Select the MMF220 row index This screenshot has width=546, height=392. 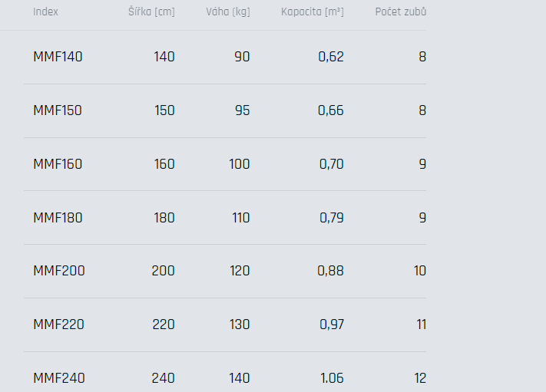(59, 324)
